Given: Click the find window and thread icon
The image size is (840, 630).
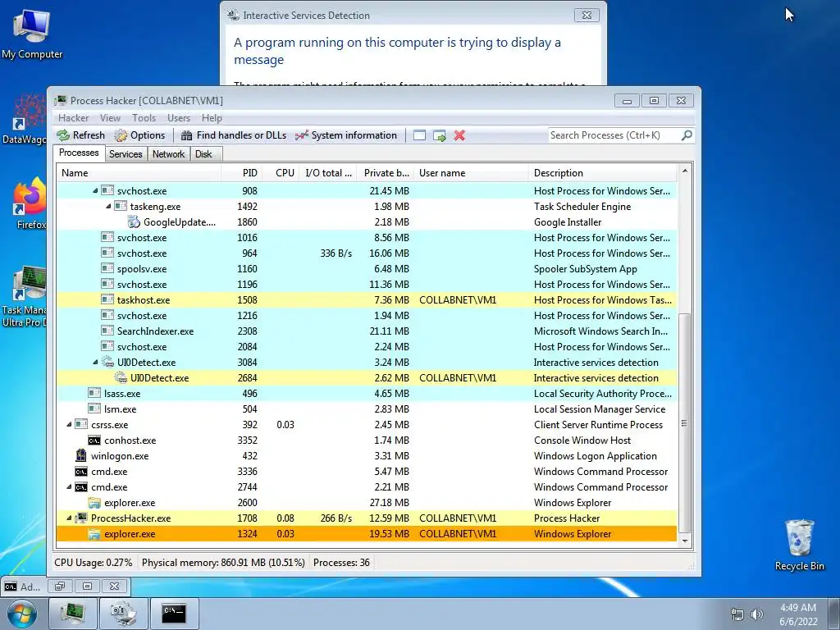Looking at the screenshot, I should click(440, 135).
